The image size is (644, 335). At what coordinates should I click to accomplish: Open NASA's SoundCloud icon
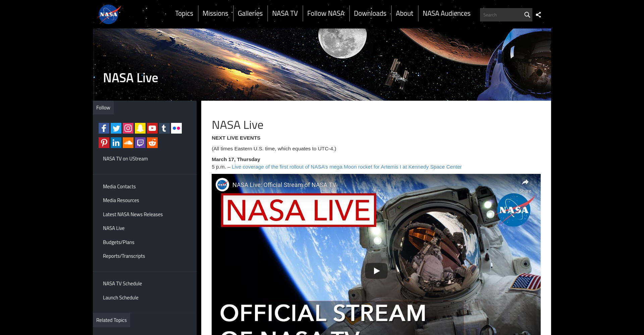click(128, 143)
